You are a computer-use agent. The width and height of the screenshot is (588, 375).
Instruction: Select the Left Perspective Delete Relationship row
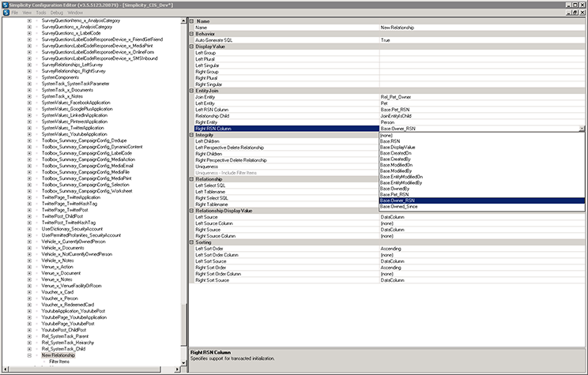287,148
